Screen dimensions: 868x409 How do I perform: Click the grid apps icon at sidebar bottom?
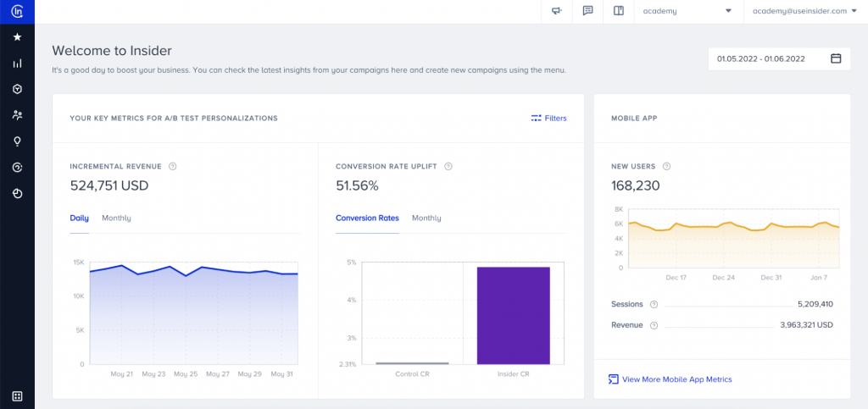[x=17, y=395]
